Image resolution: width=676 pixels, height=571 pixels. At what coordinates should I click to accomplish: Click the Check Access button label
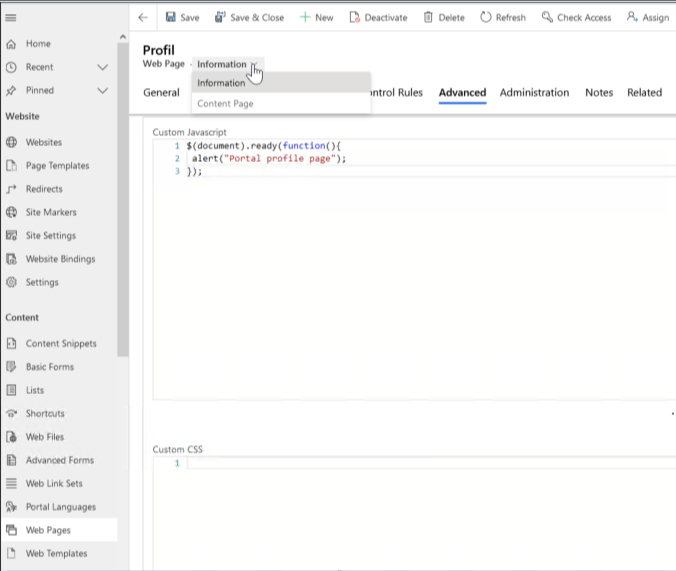[584, 18]
